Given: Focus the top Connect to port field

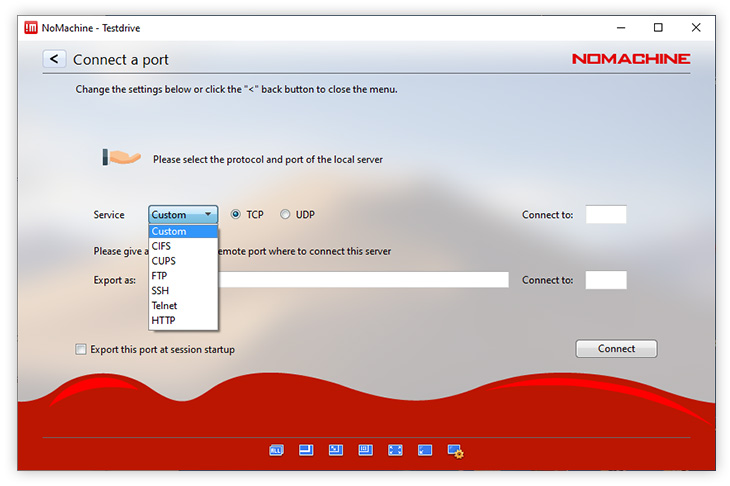Looking at the screenshot, I should (605, 214).
